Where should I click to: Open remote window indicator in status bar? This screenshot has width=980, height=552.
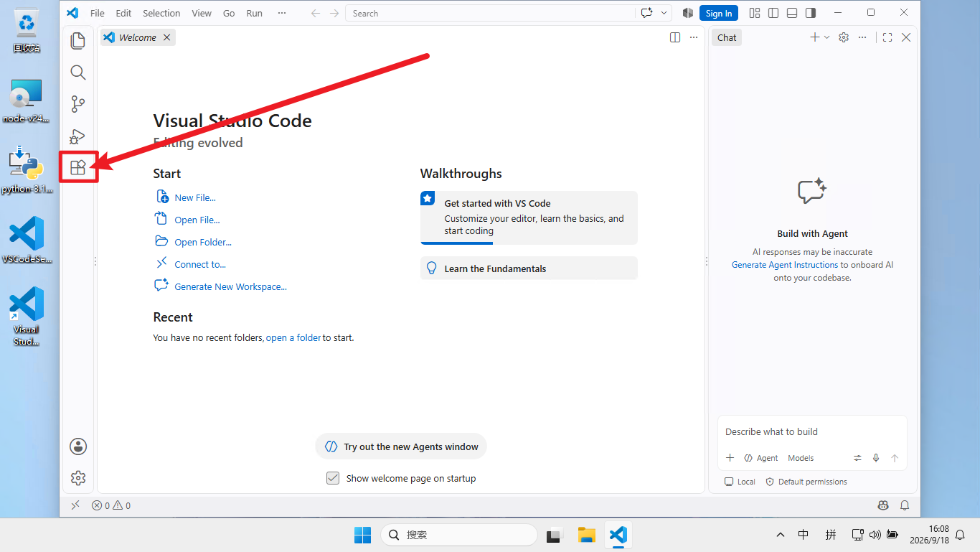click(x=75, y=505)
